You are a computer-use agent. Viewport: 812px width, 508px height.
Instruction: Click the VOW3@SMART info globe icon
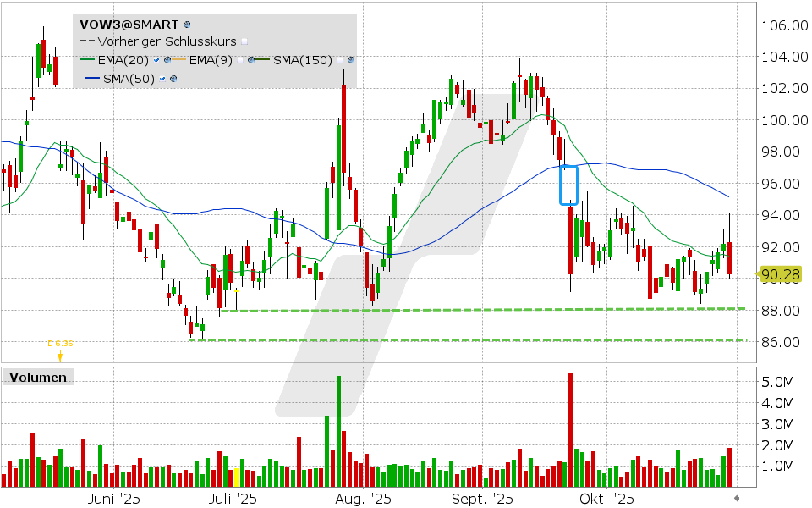click(186, 25)
